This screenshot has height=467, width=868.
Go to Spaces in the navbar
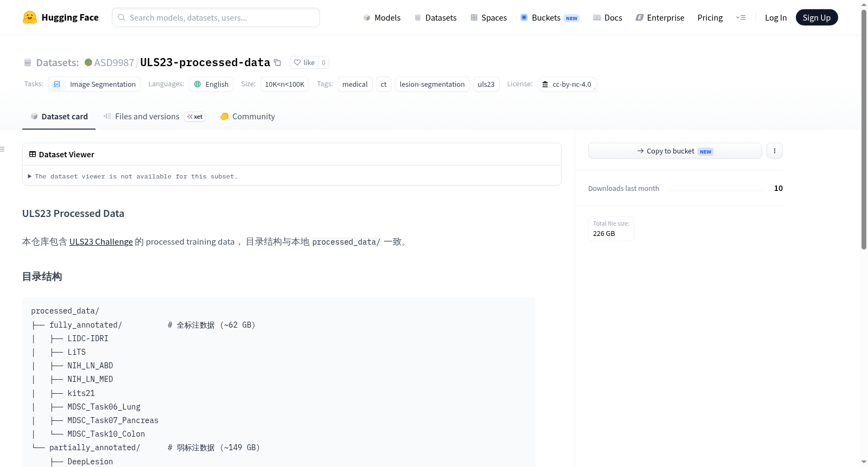click(488, 17)
